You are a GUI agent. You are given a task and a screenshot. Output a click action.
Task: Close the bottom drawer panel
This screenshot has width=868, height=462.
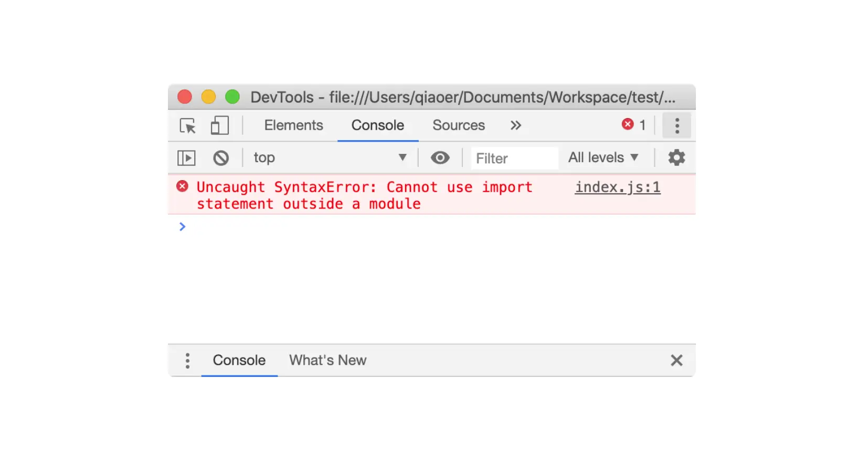tap(676, 360)
